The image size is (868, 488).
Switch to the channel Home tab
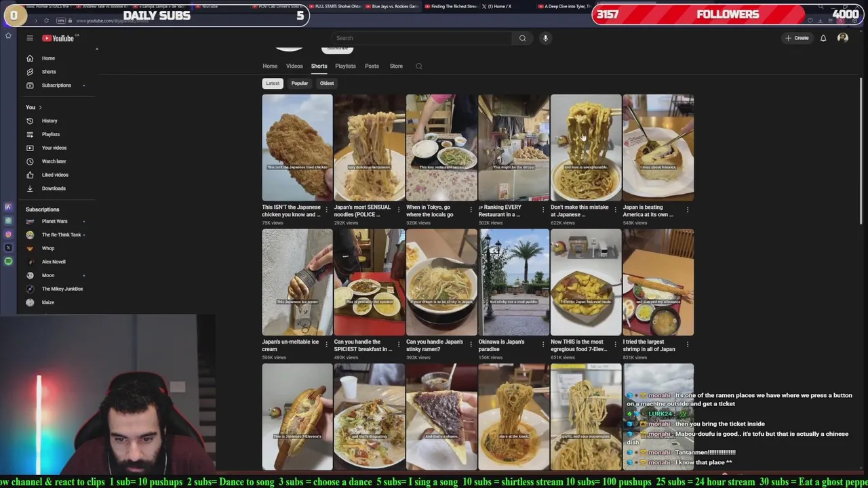(270, 66)
